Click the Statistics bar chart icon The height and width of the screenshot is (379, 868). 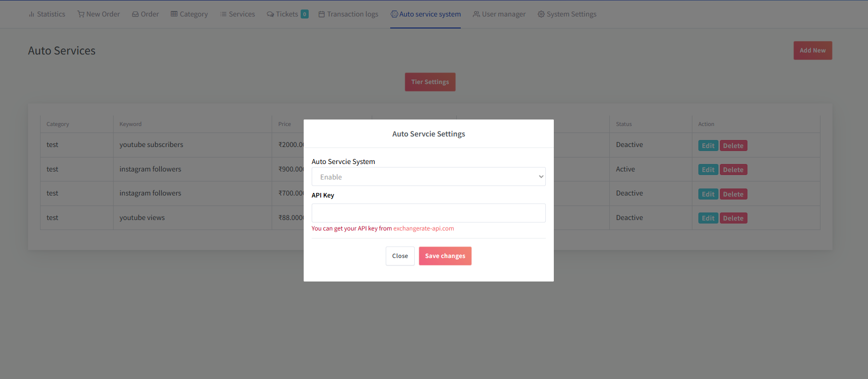click(x=32, y=14)
